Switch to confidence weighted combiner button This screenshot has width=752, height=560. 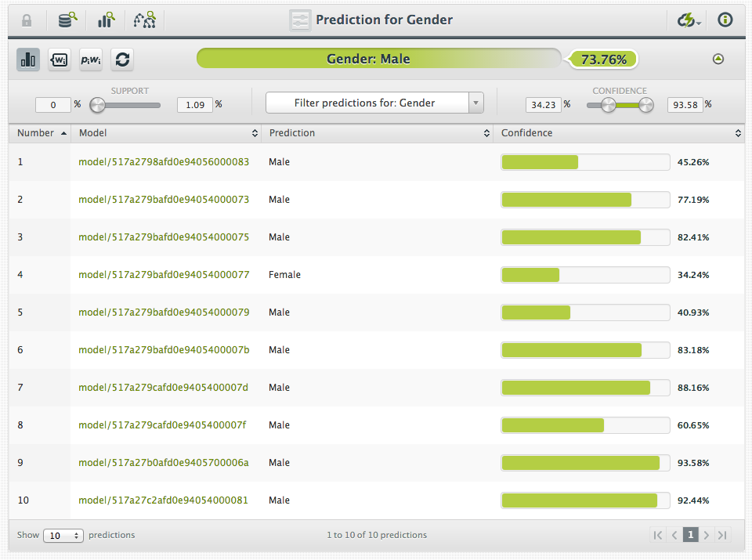point(60,60)
